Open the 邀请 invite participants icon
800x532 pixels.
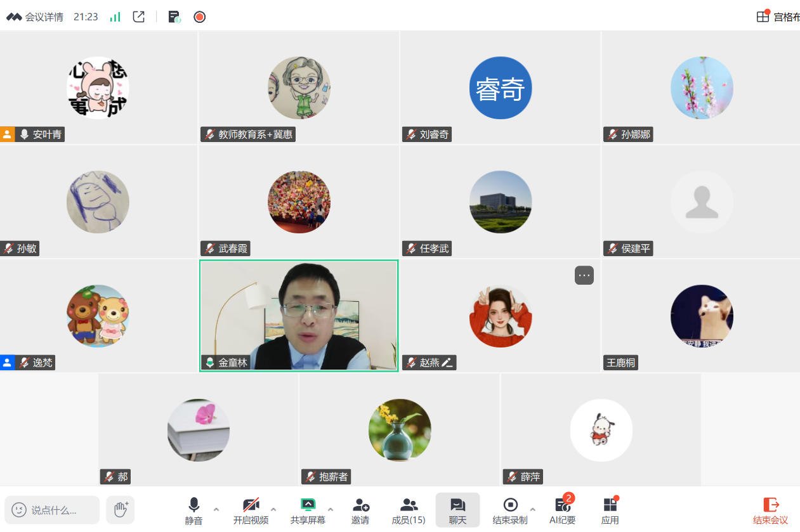360,511
